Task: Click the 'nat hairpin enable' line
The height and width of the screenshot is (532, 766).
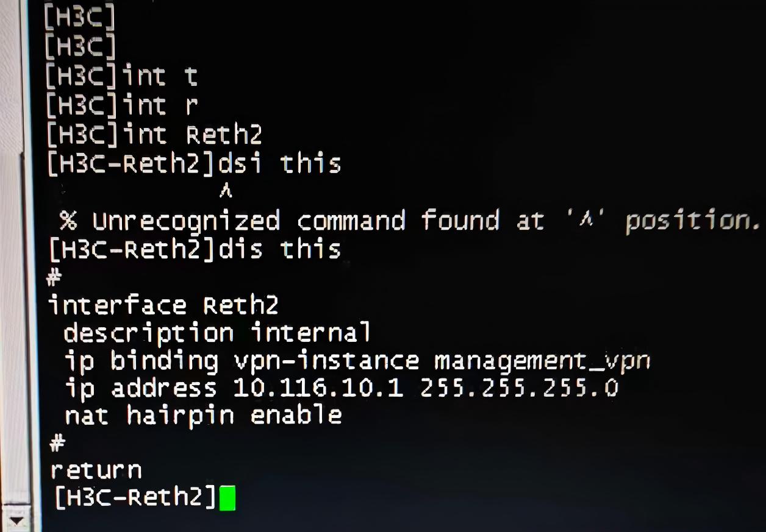Action: pos(202,415)
